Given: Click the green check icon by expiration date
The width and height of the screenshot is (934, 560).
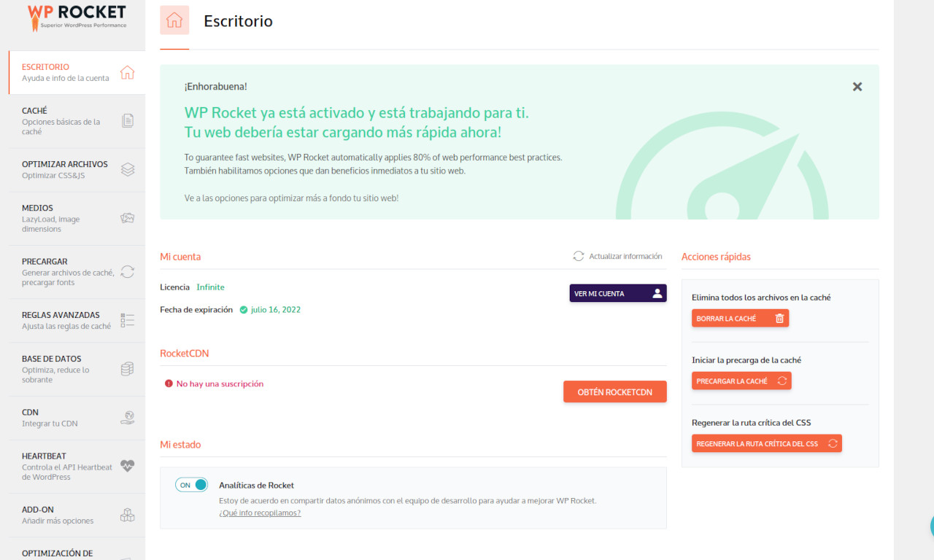Looking at the screenshot, I should (x=243, y=310).
